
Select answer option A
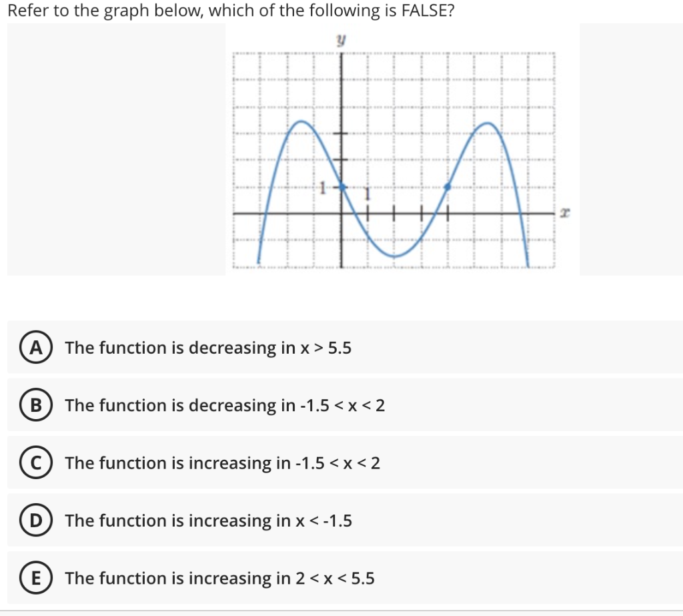35,347
